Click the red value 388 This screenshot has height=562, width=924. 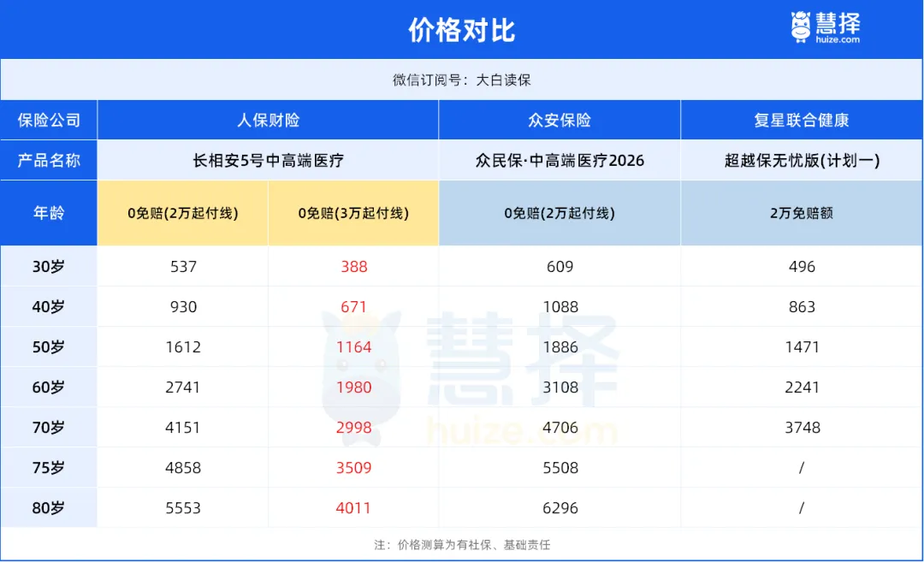[354, 267]
